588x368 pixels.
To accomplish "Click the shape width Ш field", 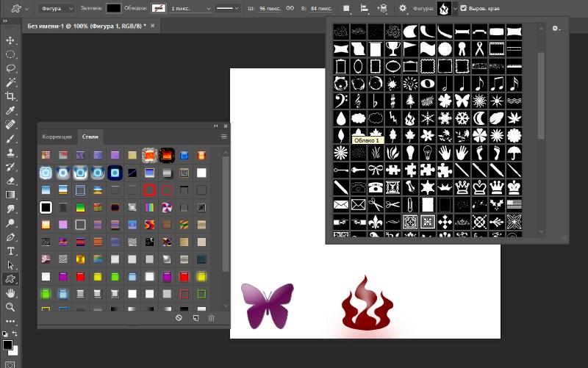I will [270, 8].
